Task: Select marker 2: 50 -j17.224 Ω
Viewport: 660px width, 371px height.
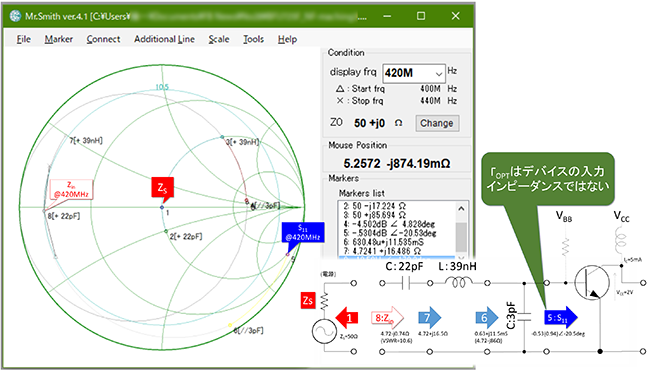Action: [x=375, y=206]
